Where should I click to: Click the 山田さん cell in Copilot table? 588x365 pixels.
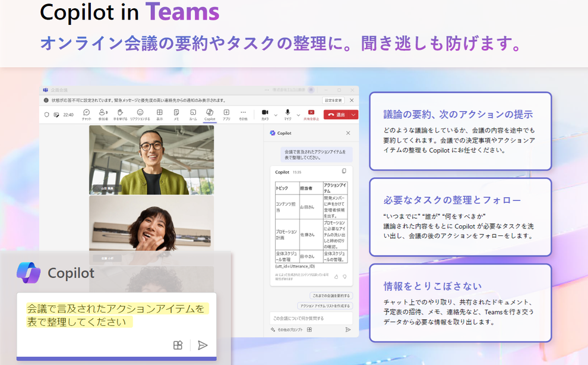311,207
